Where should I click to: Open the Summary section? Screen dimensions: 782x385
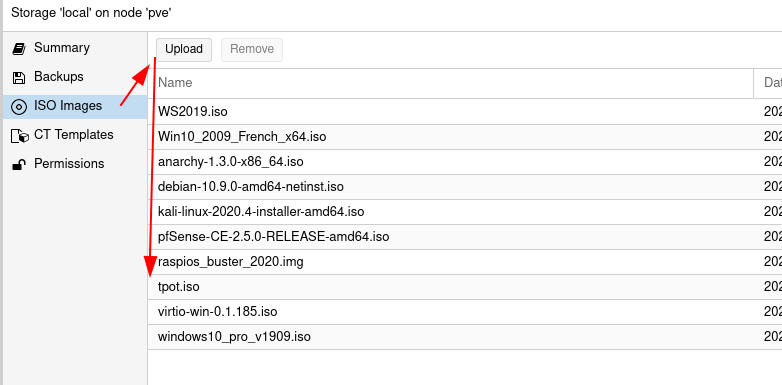75,48
